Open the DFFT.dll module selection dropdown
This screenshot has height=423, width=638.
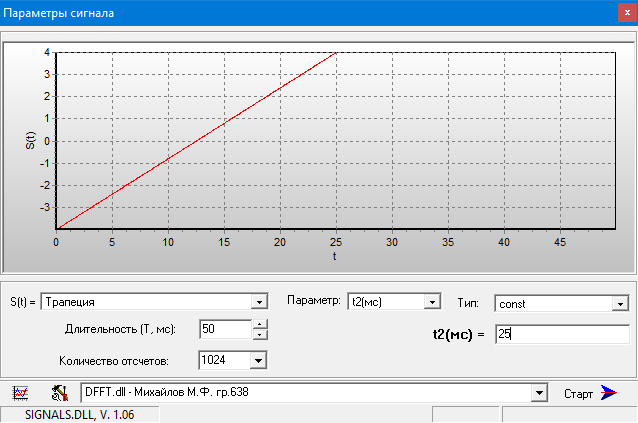540,393
